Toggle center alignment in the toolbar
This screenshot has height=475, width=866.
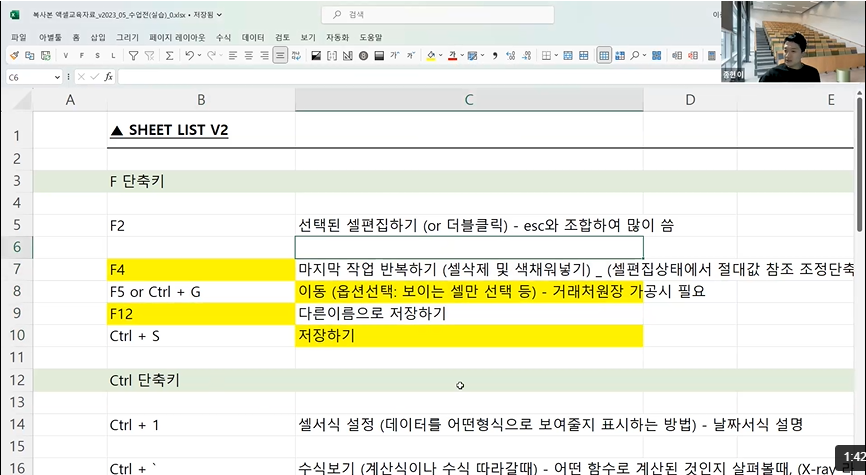click(248, 55)
